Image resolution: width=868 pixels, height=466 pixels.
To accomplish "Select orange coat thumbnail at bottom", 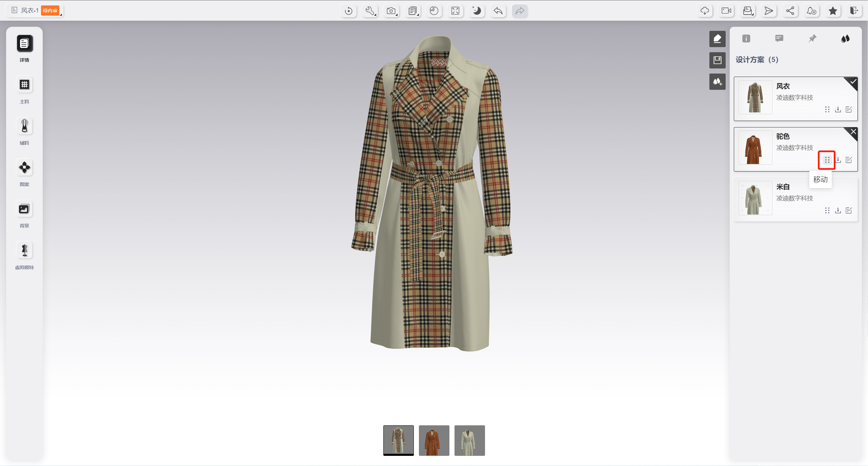I will pyautogui.click(x=434, y=440).
